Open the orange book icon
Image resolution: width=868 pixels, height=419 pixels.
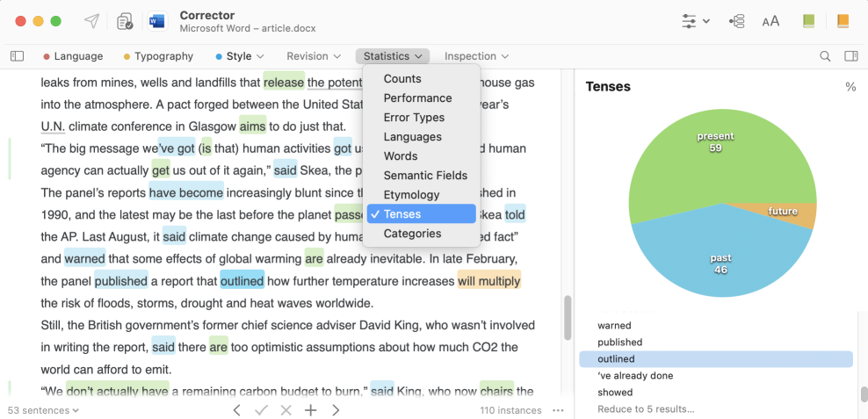pyautogui.click(x=843, y=21)
